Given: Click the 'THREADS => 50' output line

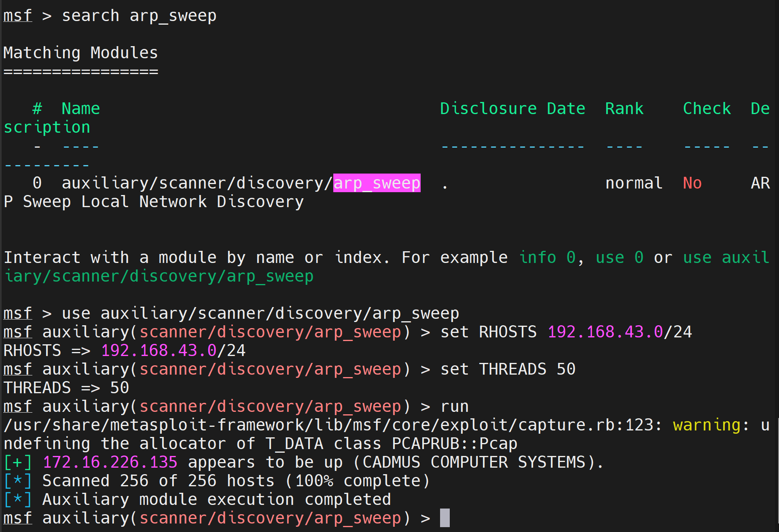Looking at the screenshot, I should click(66, 388).
